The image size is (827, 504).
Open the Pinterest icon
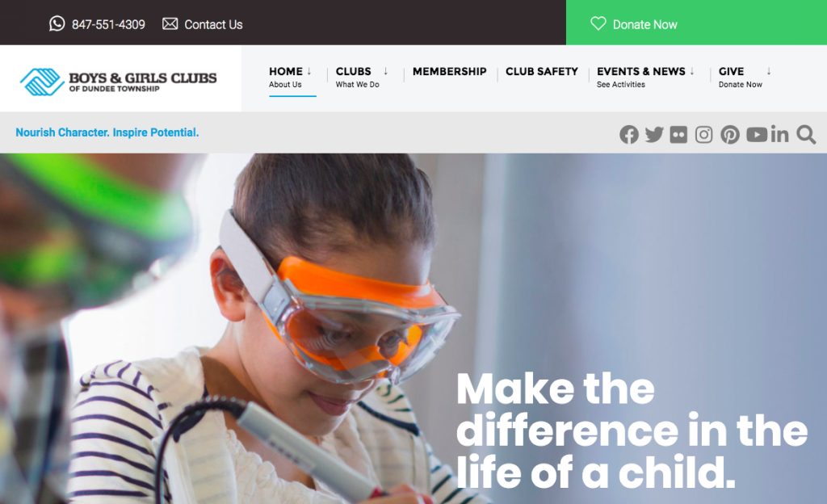pyautogui.click(x=730, y=134)
